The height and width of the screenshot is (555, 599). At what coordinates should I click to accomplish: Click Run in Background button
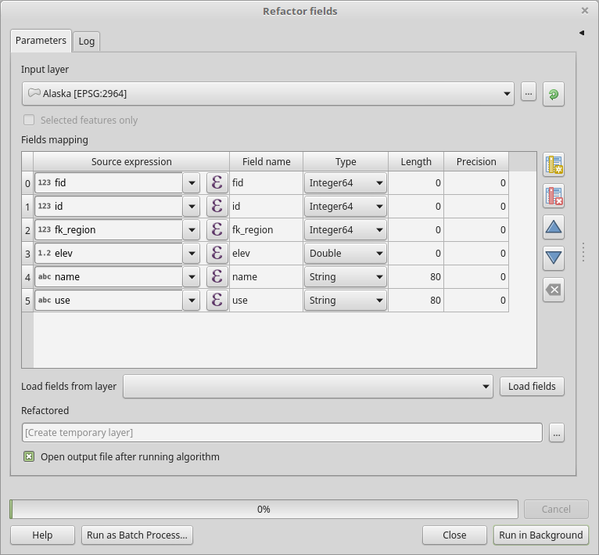pos(541,535)
